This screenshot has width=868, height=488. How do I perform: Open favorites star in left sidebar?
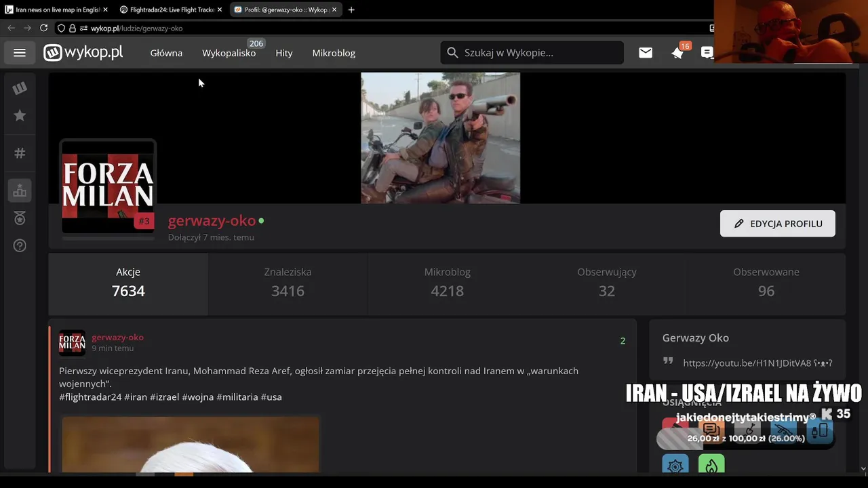(x=20, y=116)
